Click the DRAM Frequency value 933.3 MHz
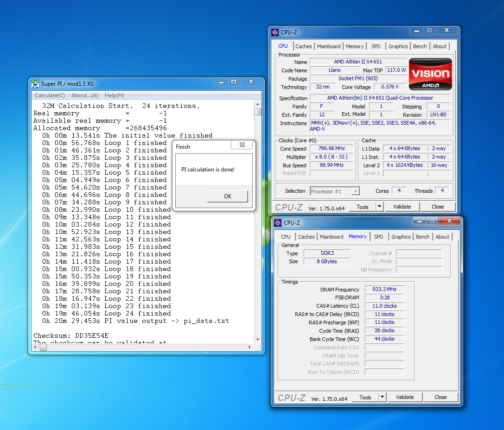Viewport: 504px width, 430px height. (384, 289)
